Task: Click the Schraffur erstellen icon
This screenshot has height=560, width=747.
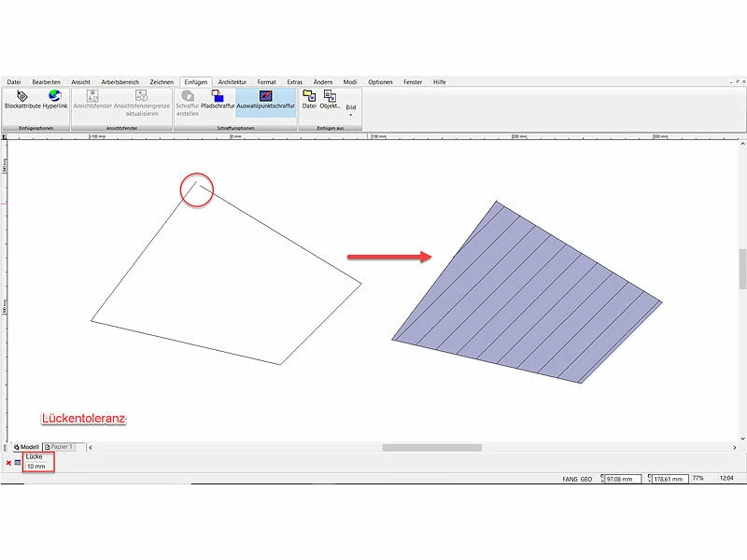Action: tap(187, 96)
